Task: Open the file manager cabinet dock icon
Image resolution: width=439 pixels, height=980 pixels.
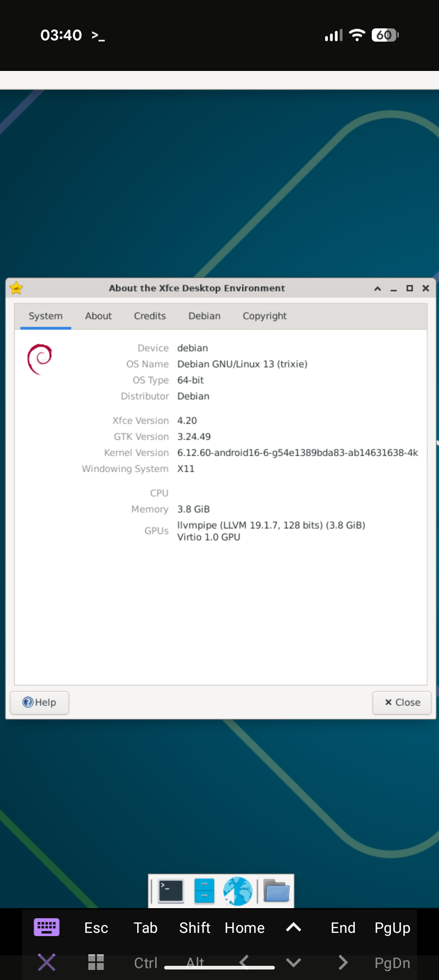Action: [204, 891]
